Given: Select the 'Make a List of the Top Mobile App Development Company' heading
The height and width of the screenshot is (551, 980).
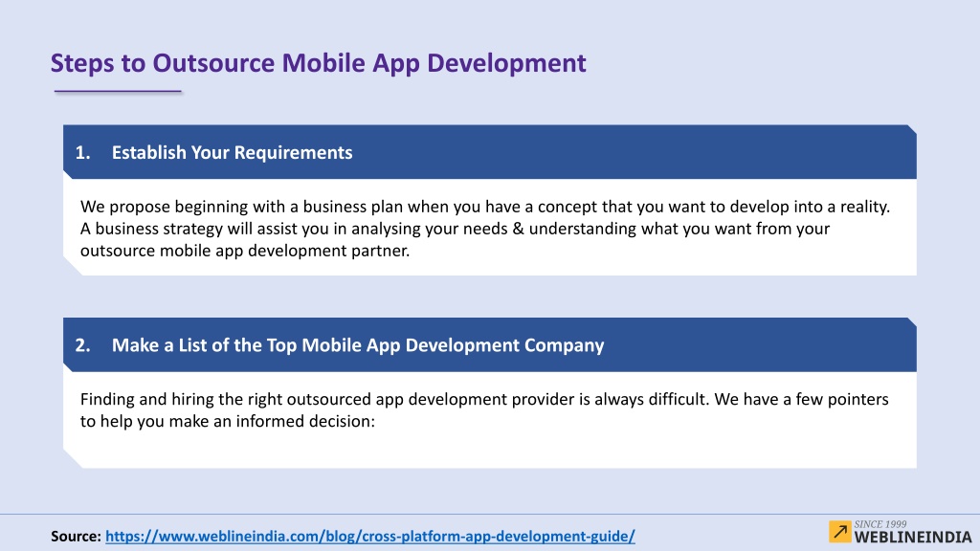Looking at the screenshot, I should (358, 344).
